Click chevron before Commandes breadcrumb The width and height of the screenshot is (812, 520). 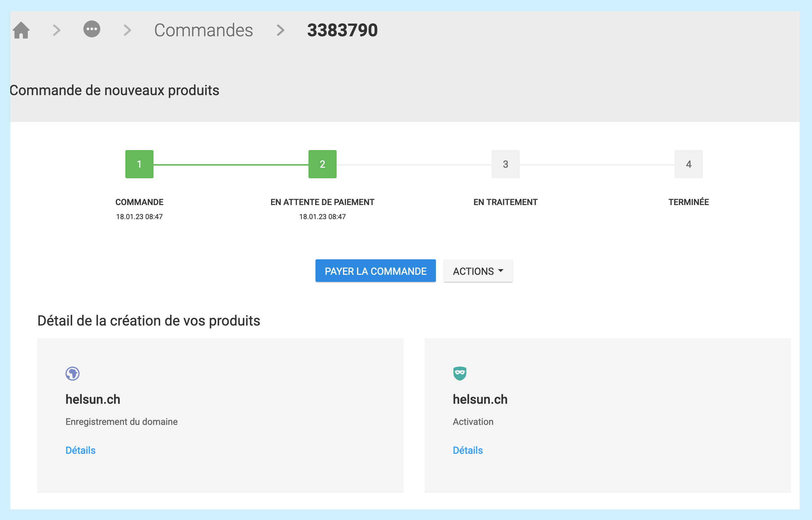(x=127, y=30)
